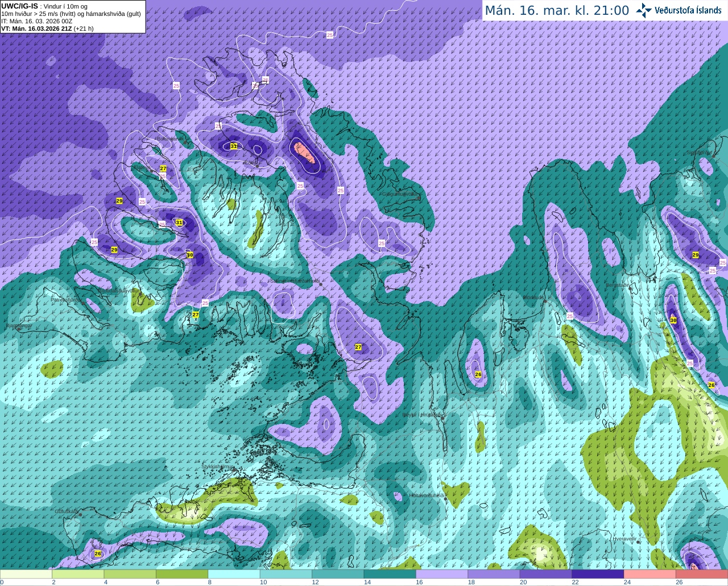Viewport: 728px width, 586px height.
Task: Select the 0–2 pale yellow legend swatch
Action: click(26, 574)
